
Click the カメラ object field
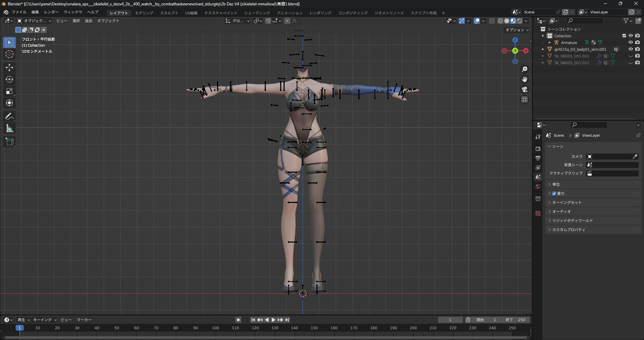tap(612, 157)
